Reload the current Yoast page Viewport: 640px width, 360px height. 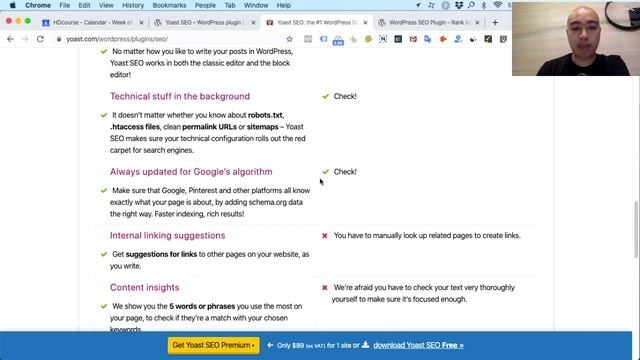(x=40, y=39)
